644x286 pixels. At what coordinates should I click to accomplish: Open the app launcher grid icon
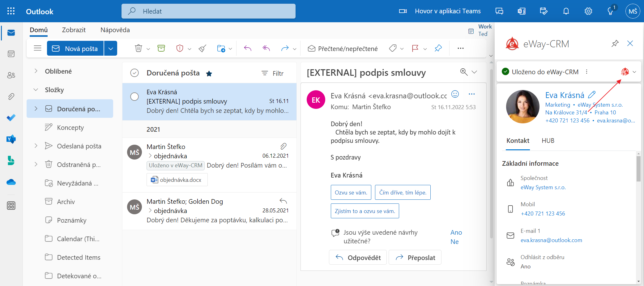point(11,11)
